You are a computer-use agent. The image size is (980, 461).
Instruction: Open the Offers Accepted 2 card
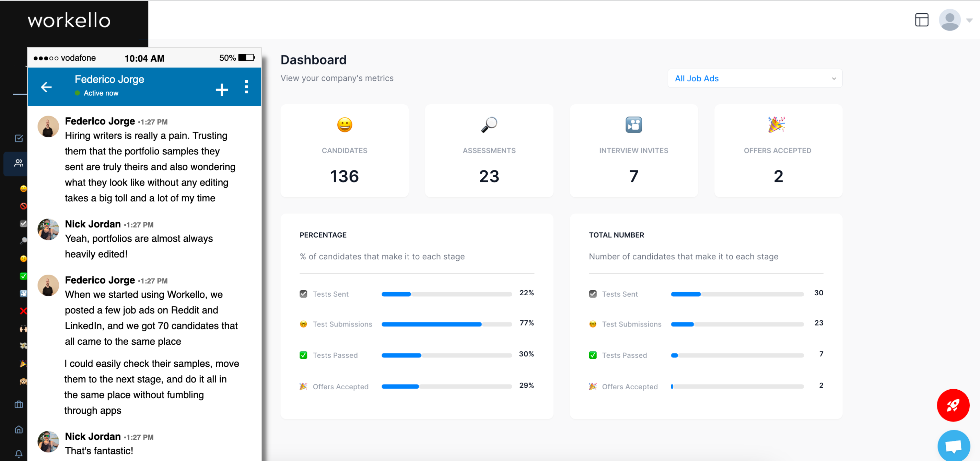(x=778, y=151)
